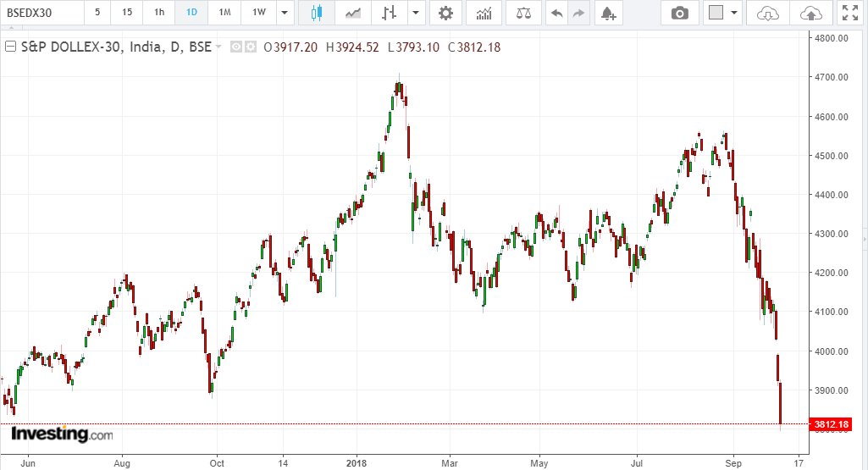Click the close value C3812.18
This screenshot has width=868, height=470.
474,47
